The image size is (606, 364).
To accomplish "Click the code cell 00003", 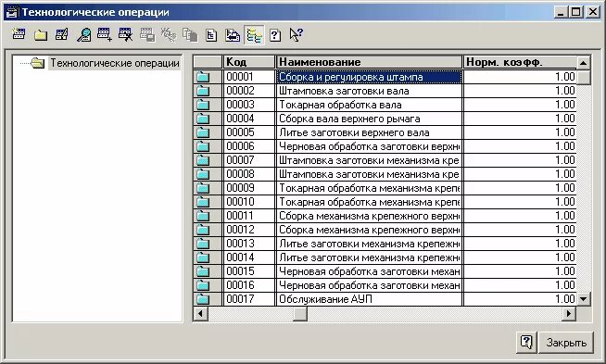I will 249,105.
